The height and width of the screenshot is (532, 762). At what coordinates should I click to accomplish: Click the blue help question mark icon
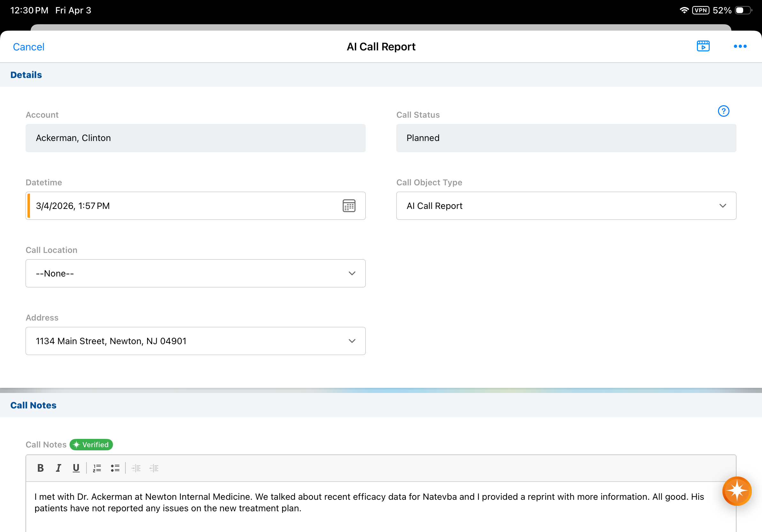723,111
